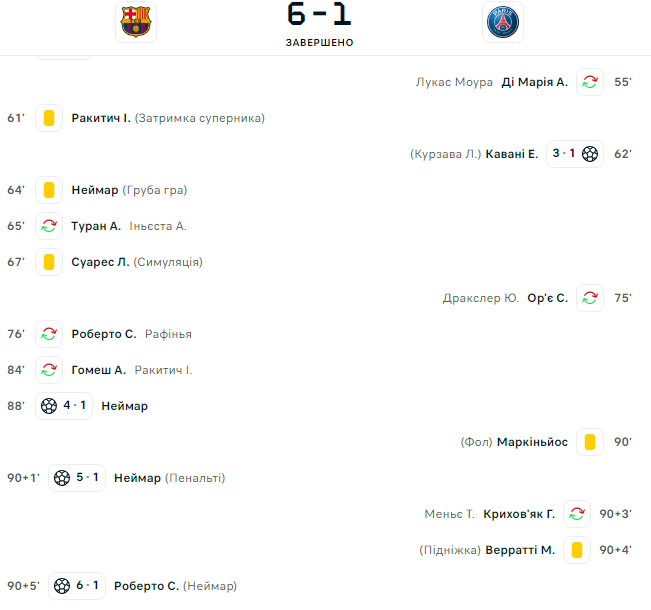Open player Кавані Е. from the 62' goal

click(x=512, y=154)
